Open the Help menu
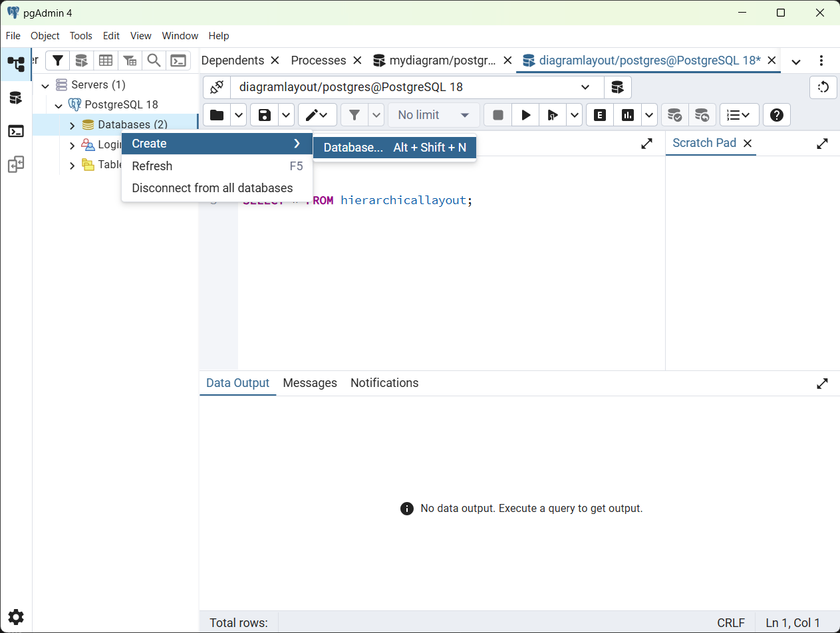The image size is (840, 633). [x=219, y=36]
